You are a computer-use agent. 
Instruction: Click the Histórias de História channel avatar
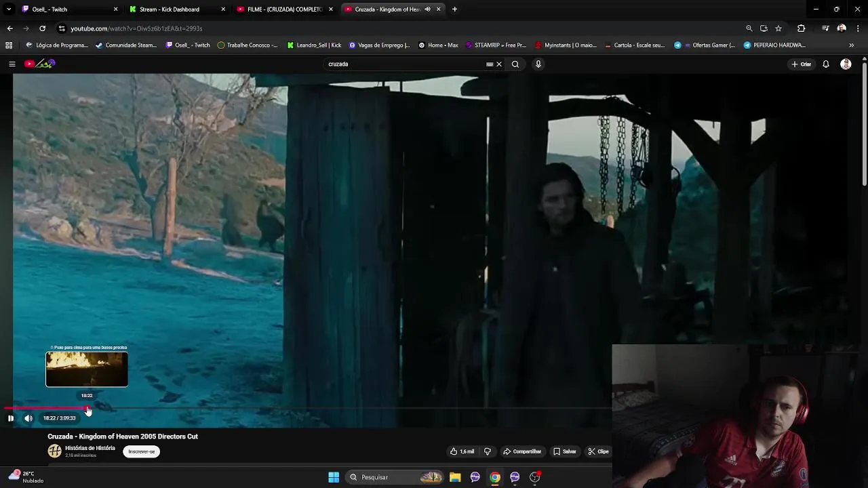55,451
